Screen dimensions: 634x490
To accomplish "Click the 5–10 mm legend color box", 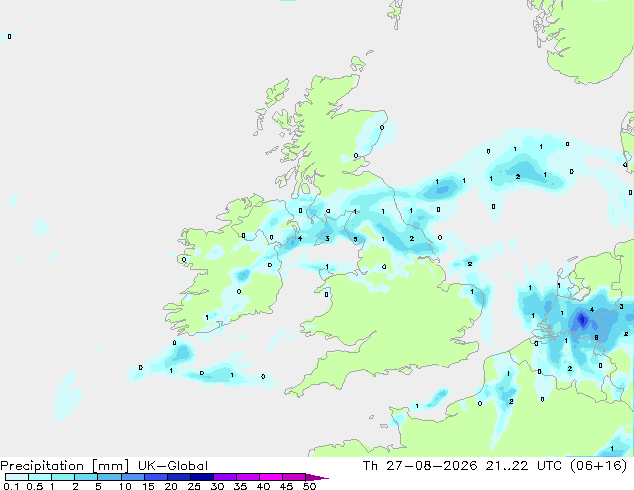I will (x=109, y=477).
